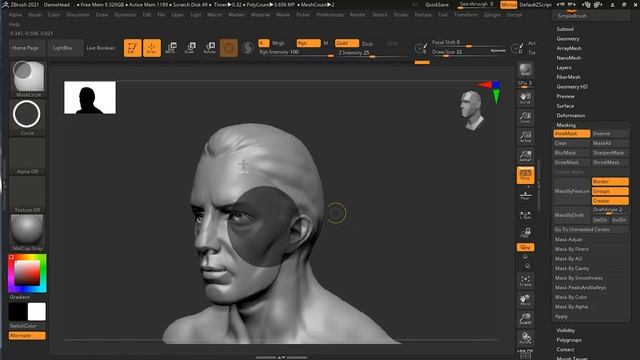Viewport: 640px width, 360px height.
Task: Open the Preferences menu
Action: tap(330, 15)
